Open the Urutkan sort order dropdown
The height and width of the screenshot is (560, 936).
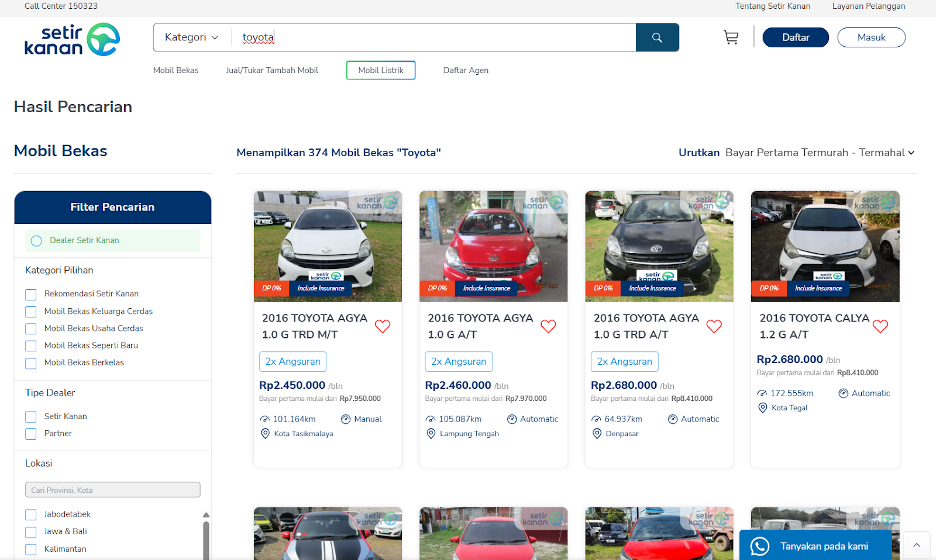coord(819,153)
